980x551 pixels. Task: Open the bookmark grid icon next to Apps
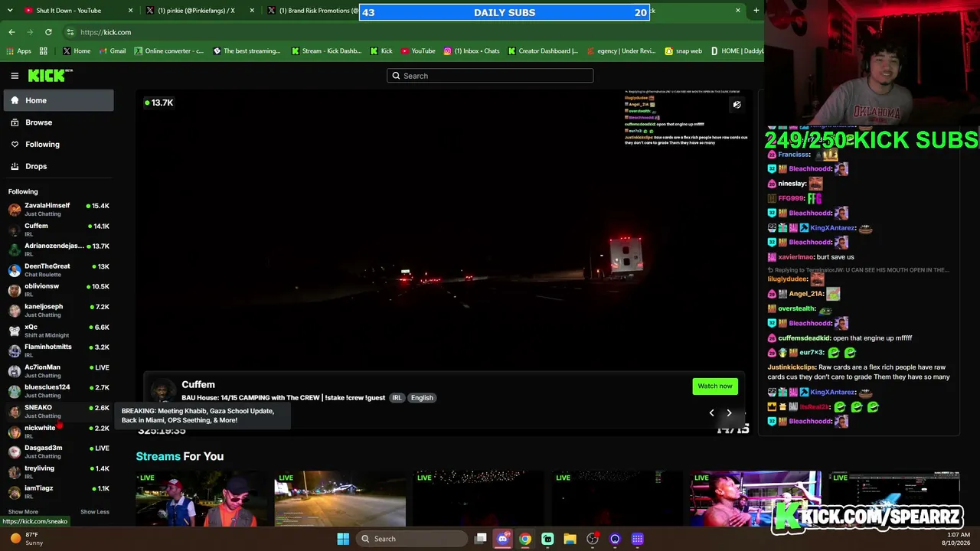point(44,51)
